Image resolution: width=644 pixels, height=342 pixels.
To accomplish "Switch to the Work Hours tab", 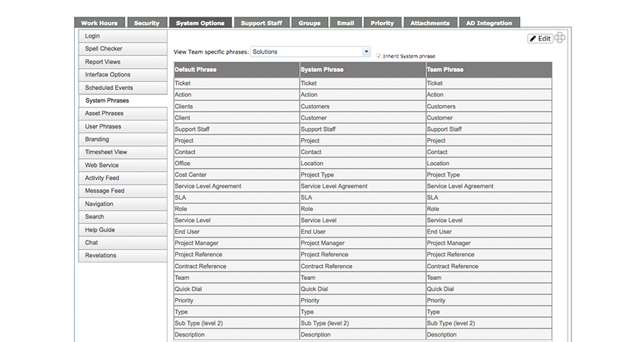I will click(x=99, y=23).
